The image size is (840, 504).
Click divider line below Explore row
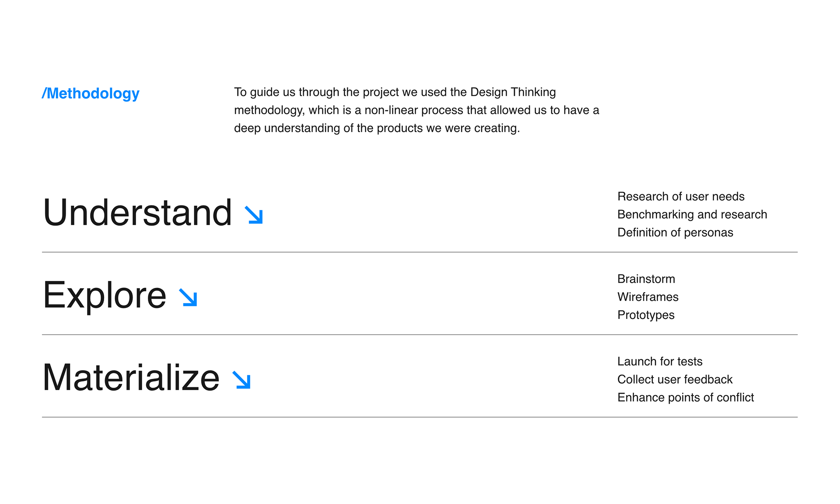click(x=420, y=335)
